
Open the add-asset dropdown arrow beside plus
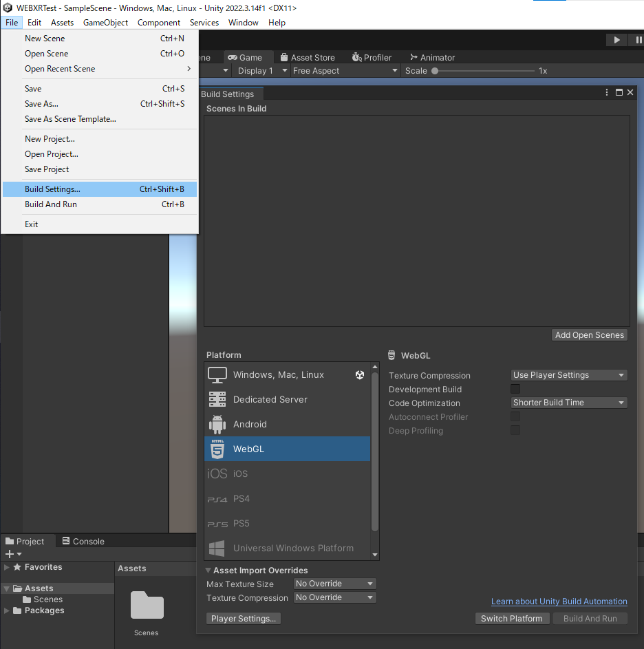coord(19,554)
